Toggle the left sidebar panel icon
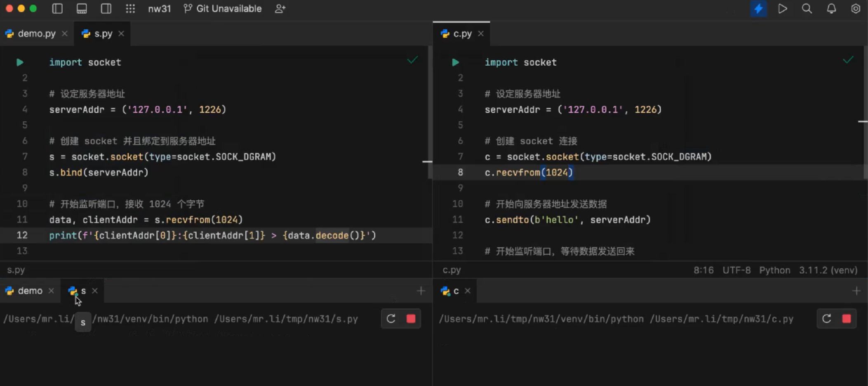Screen dimensions: 868x386 coord(57,9)
